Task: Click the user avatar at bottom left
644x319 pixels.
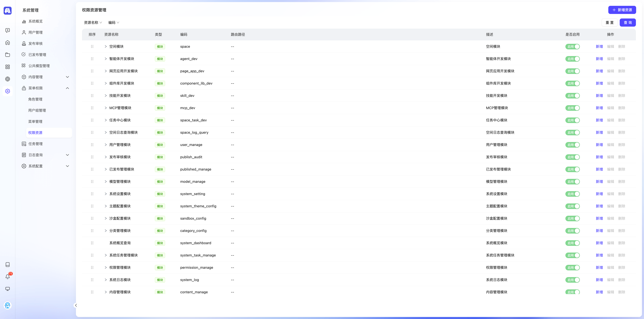Action: coord(7,305)
